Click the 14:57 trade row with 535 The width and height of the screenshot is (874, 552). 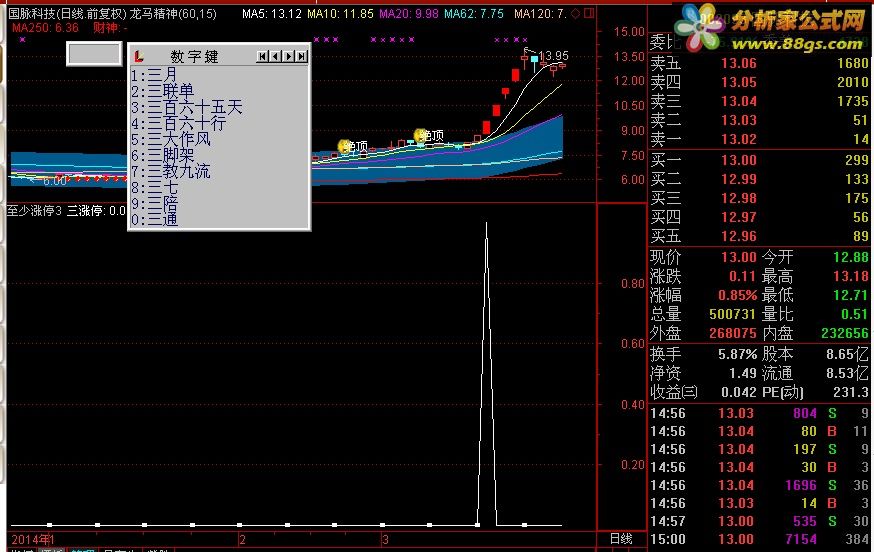pyautogui.click(x=760, y=521)
